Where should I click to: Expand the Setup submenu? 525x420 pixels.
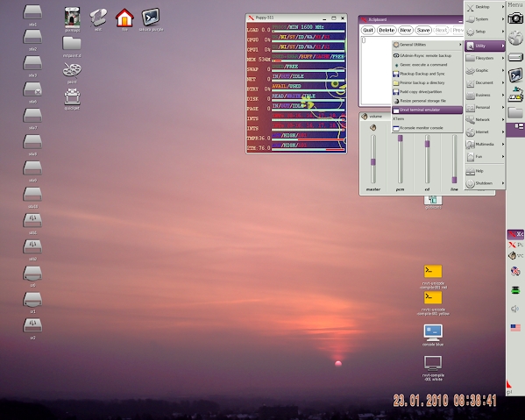485,32
